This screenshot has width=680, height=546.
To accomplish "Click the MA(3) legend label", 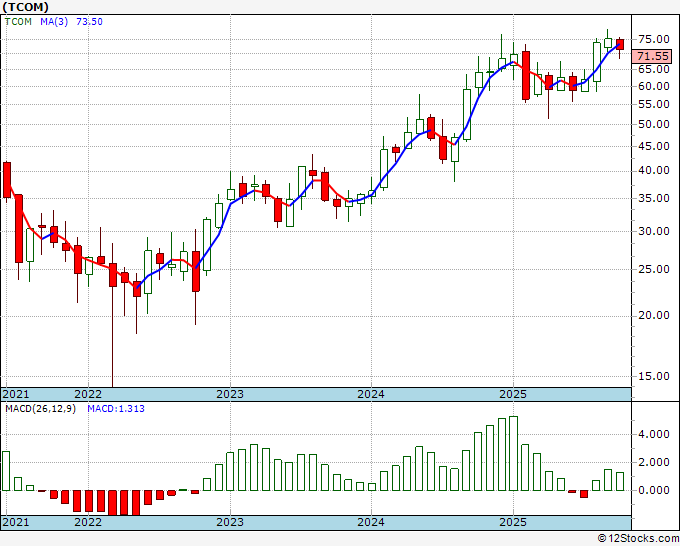I will pos(54,22).
